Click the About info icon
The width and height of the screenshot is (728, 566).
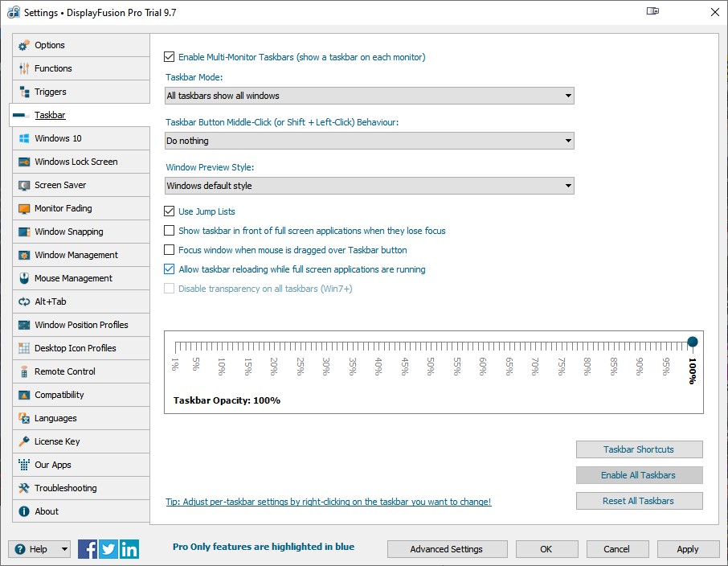24,511
